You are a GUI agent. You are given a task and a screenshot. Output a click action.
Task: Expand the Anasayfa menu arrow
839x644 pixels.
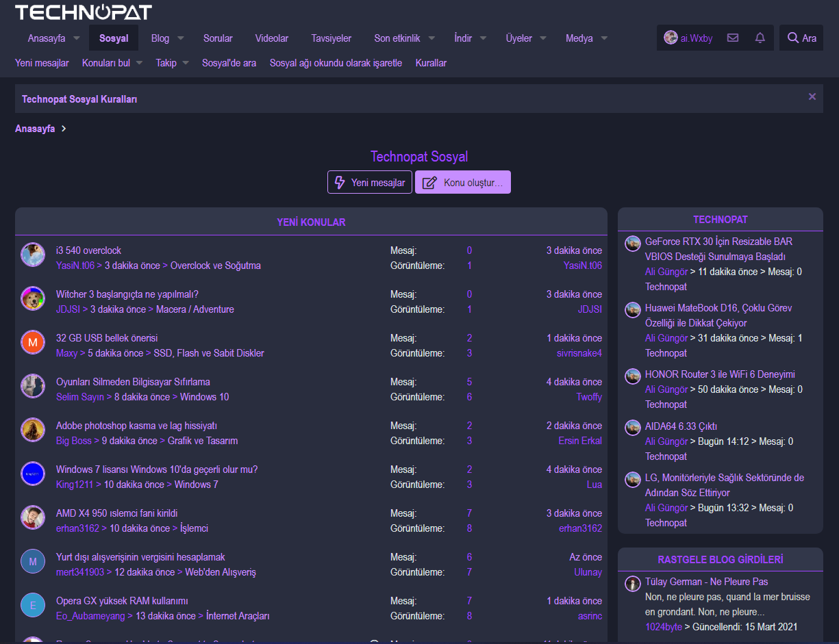tap(76, 38)
